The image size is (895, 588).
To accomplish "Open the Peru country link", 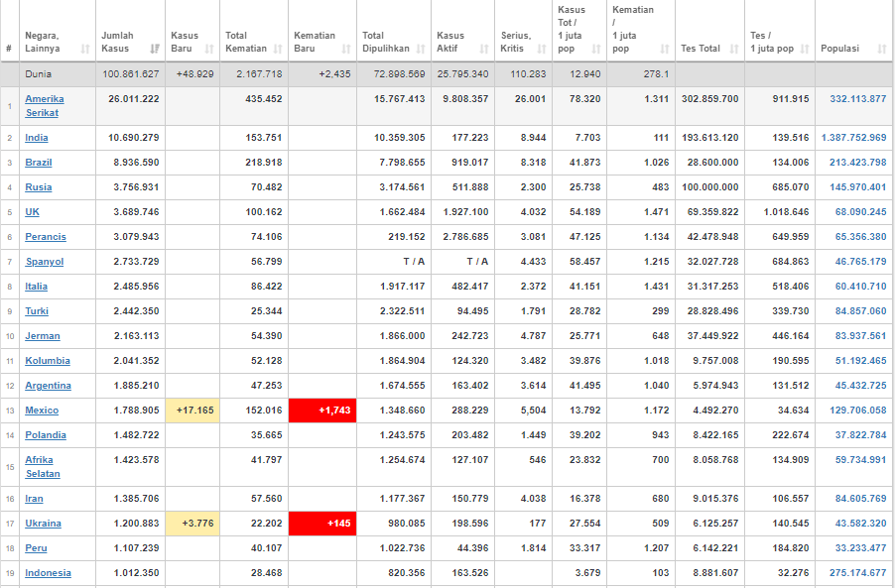I will pyautogui.click(x=36, y=548).
